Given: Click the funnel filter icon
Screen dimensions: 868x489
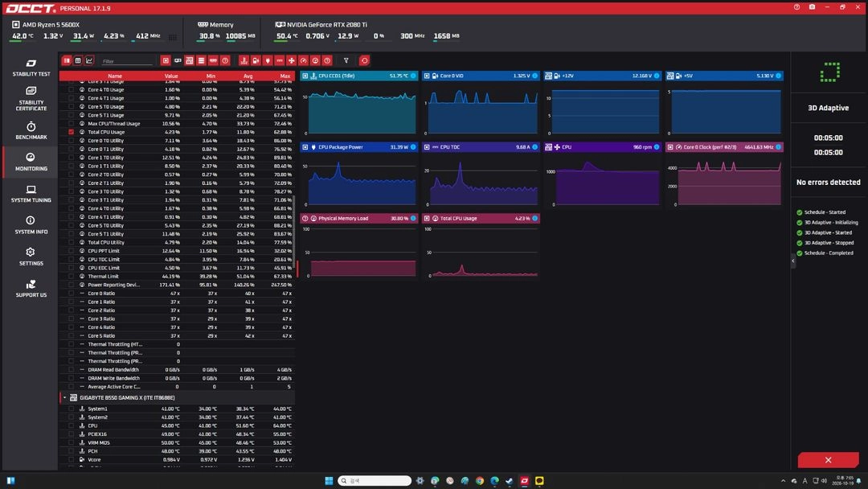Looking at the screenshot, I should (x=346, y=60).
